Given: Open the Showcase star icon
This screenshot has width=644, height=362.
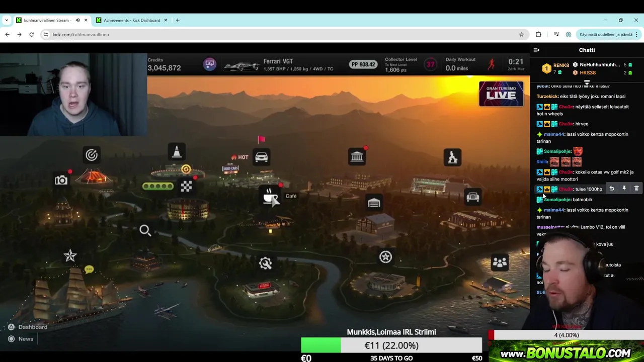Looking at the screenshot, I should [70, 256].
